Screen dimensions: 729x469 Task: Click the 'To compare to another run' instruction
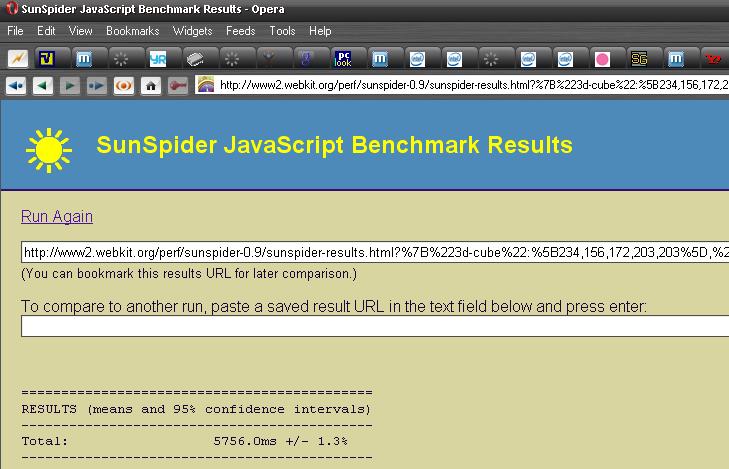(334, 306)
